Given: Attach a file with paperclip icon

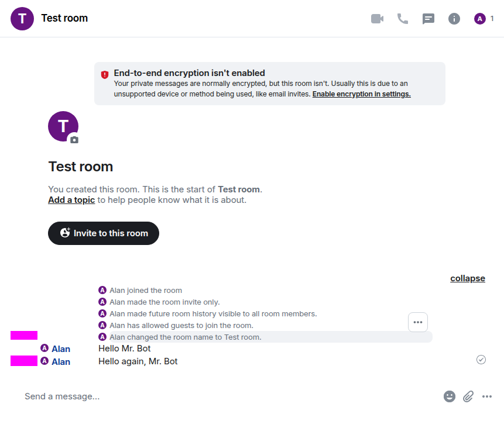Looking at the screenshot, I should (468, 396).
